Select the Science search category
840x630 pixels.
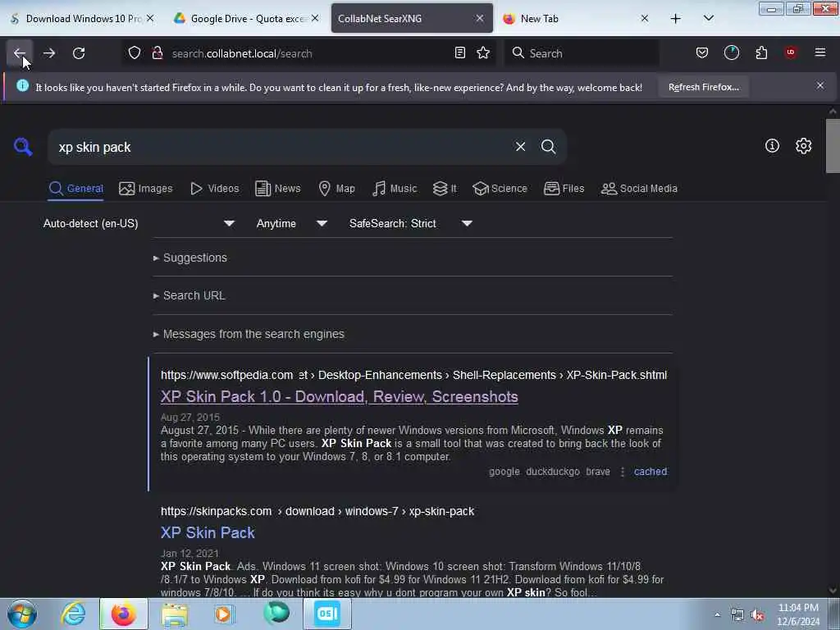coord(500,189)
